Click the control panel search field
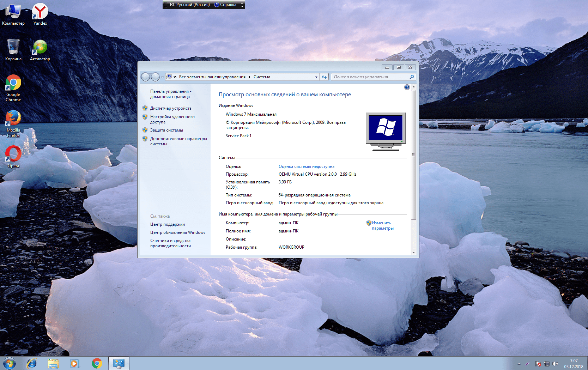 pos(370,77)
